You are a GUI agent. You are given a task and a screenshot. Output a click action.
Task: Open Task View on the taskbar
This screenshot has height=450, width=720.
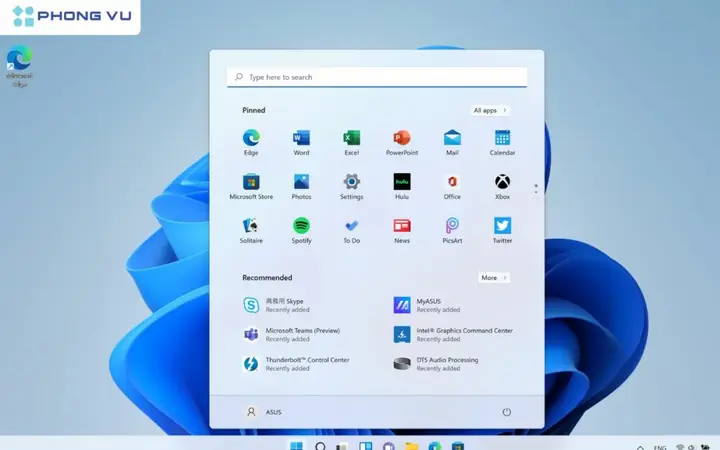pos(343,446)
